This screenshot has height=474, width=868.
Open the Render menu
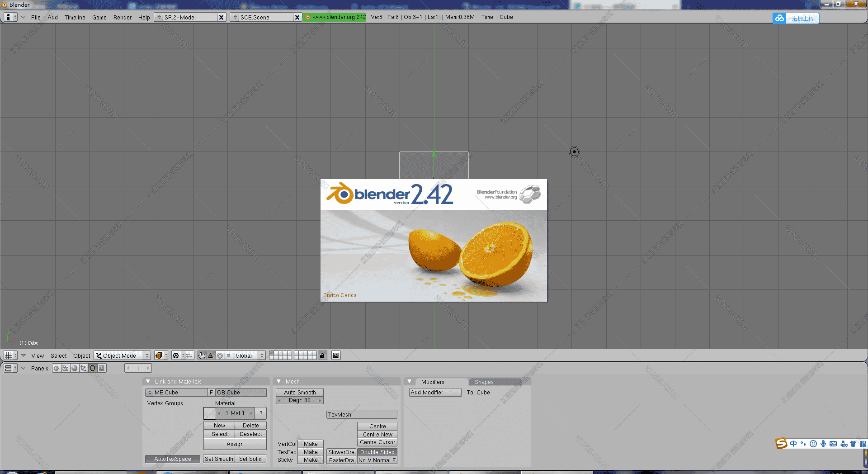pyautogui.click(x=122, y=17)
